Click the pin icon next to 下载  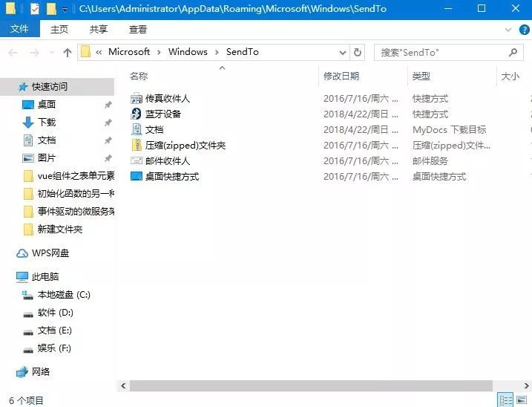pos(108,123)
